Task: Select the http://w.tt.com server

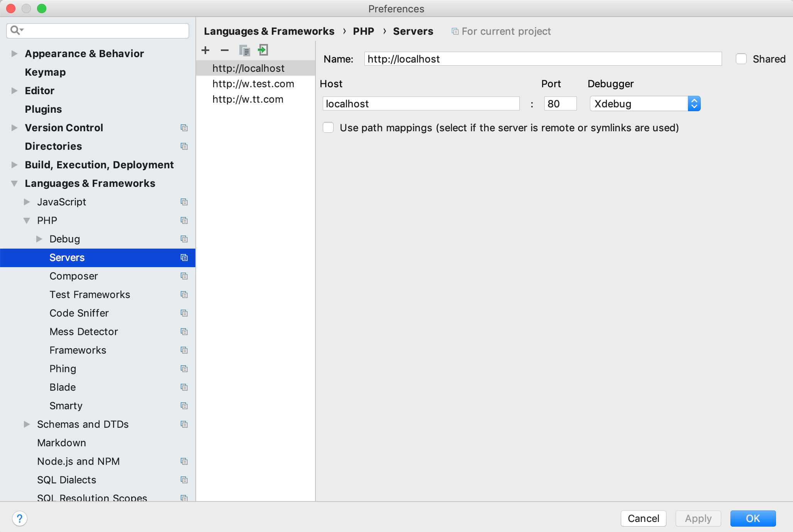Action: coord(247,98)
